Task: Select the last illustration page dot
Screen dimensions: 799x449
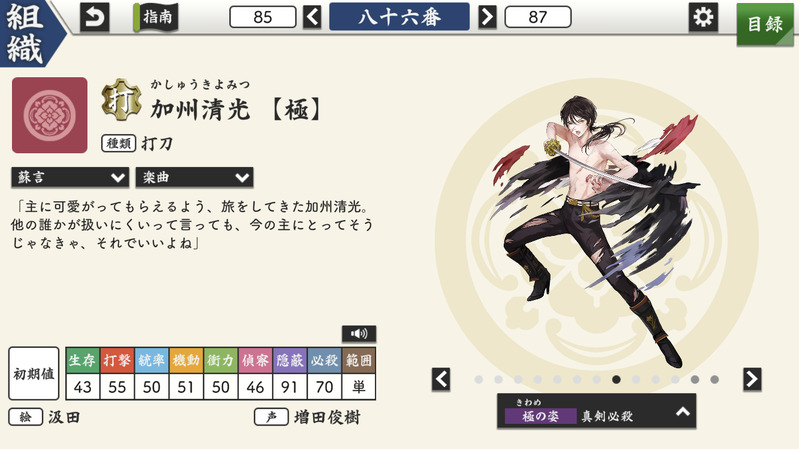Action: pos(714,380)
